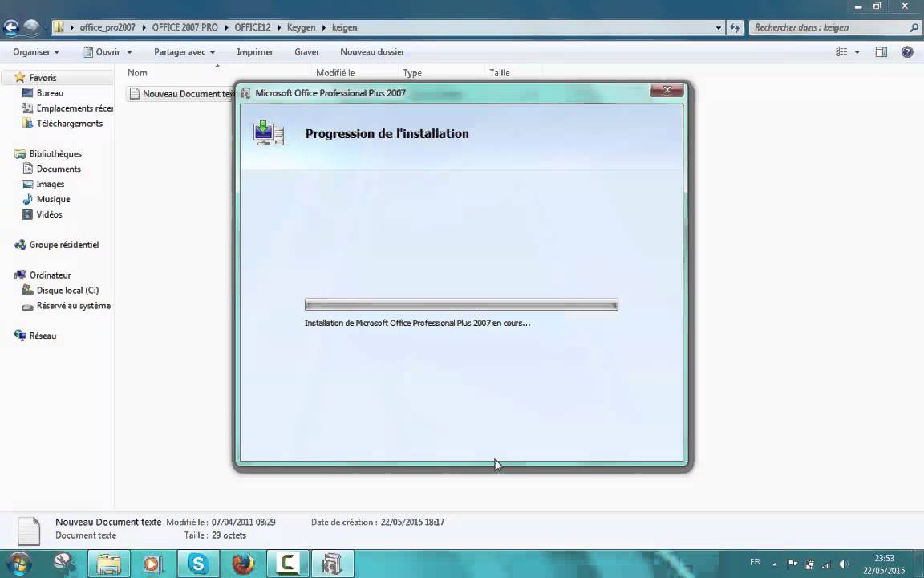
Task: Open the Documents library
Action: click(58, 169)
